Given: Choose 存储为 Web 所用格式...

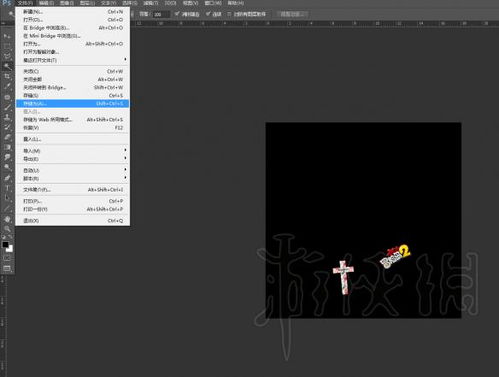Looking at the screenshot, I should pyautogui.click(x=73, y=119).
